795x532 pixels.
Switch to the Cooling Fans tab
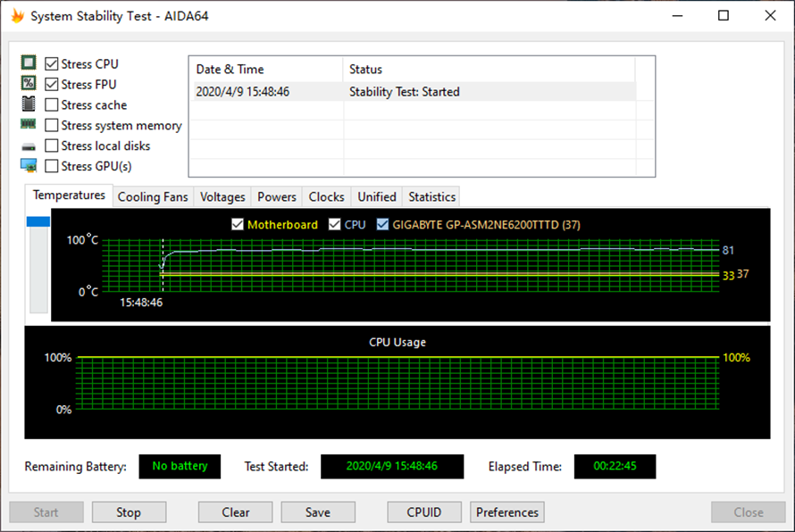coord(152,196)
